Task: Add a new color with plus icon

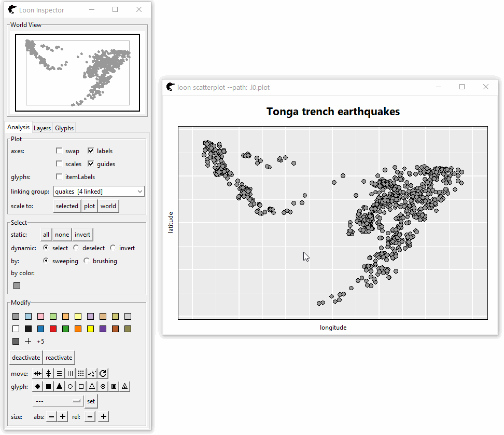Action: tap(28, 342)
